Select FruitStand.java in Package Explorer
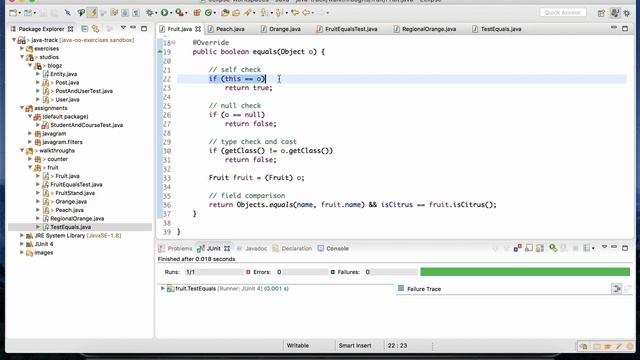Image resolution: width=640 pixels, height=360 pixels. (x=75, y=193)
